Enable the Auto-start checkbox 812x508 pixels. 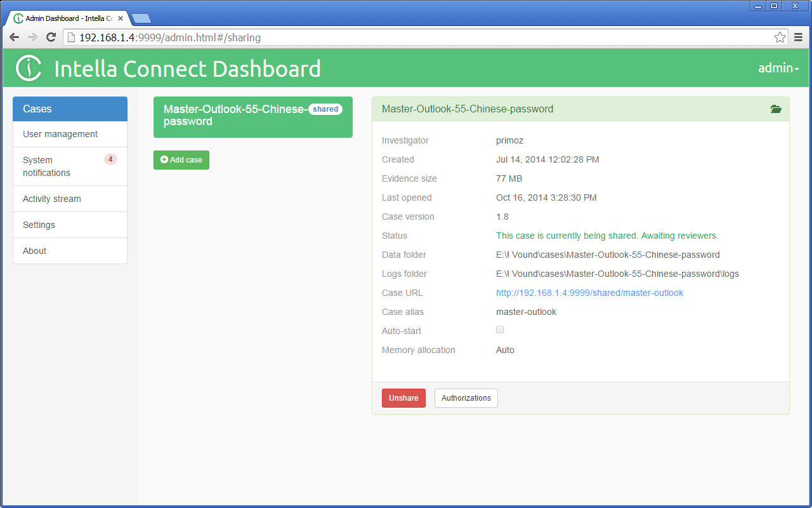click(x=500, y=330)
